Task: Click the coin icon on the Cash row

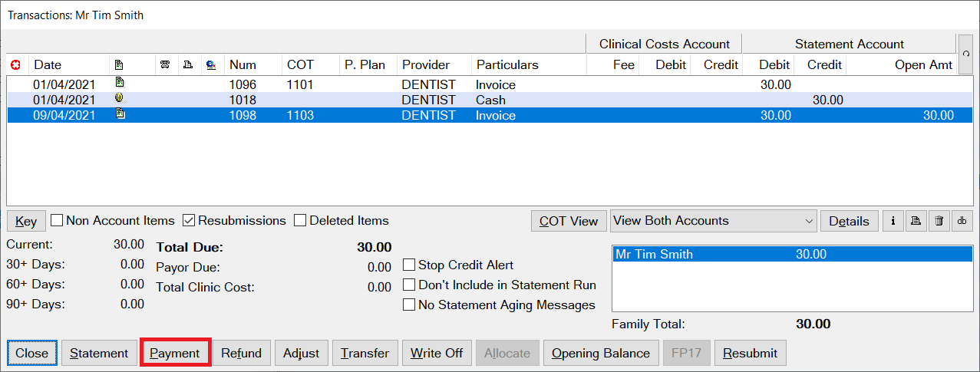Action: [120, 99]
